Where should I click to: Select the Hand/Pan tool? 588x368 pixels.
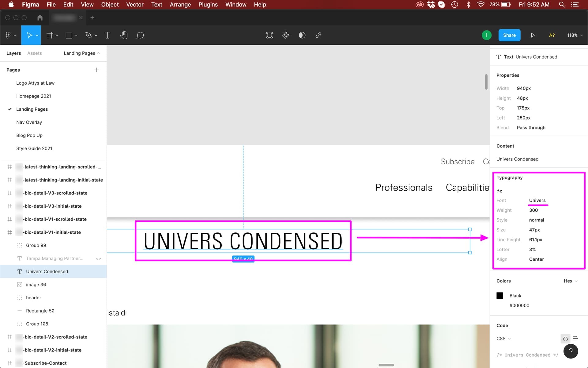pyautogui.click(x=123, y=35)
